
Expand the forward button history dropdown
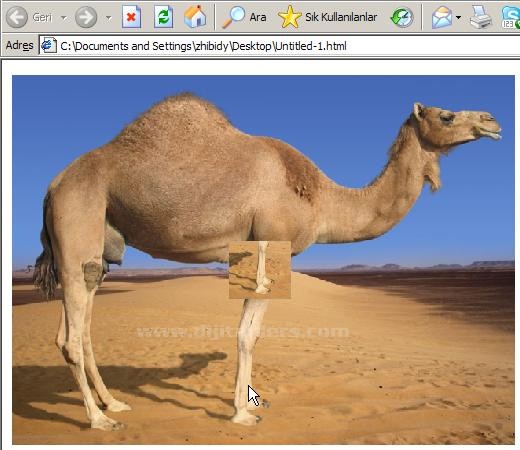tap(109, 18)
